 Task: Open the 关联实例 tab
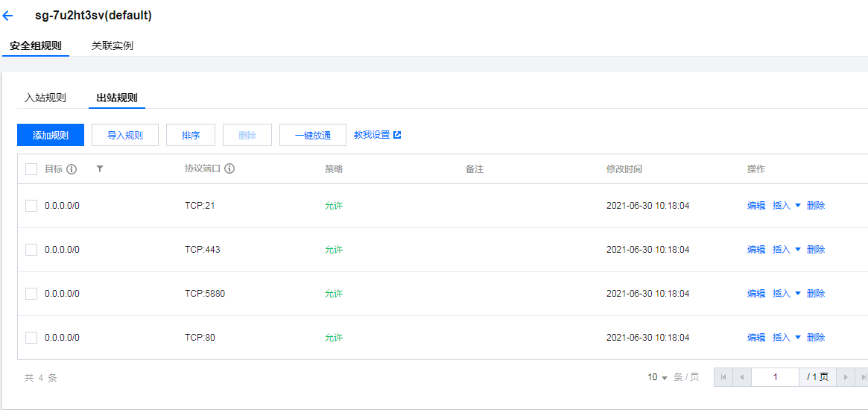click(113, 45)
